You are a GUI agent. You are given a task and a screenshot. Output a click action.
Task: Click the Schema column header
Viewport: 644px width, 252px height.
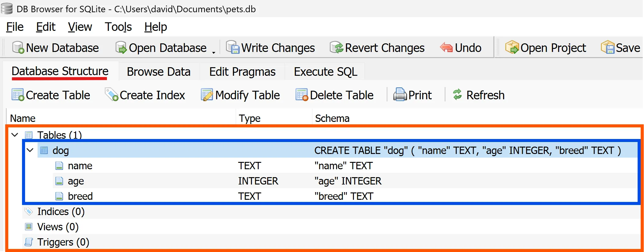click(x=332, y=118)
